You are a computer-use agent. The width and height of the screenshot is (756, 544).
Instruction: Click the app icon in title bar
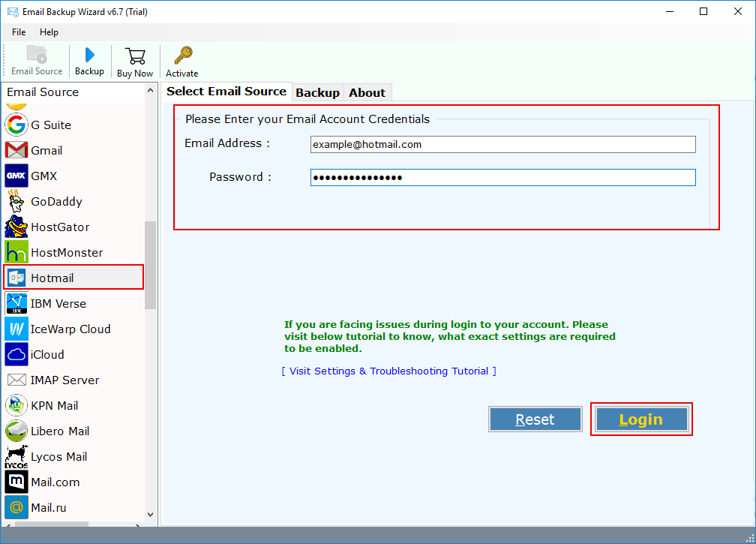[13, 11]
